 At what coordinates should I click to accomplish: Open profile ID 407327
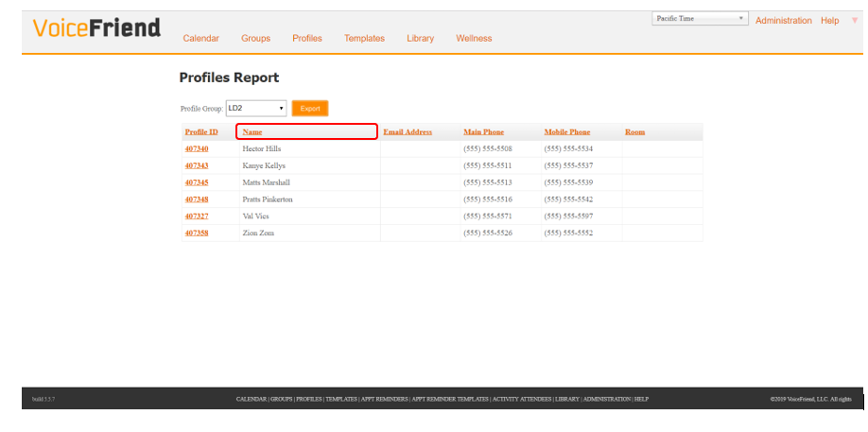pos(197,216)
